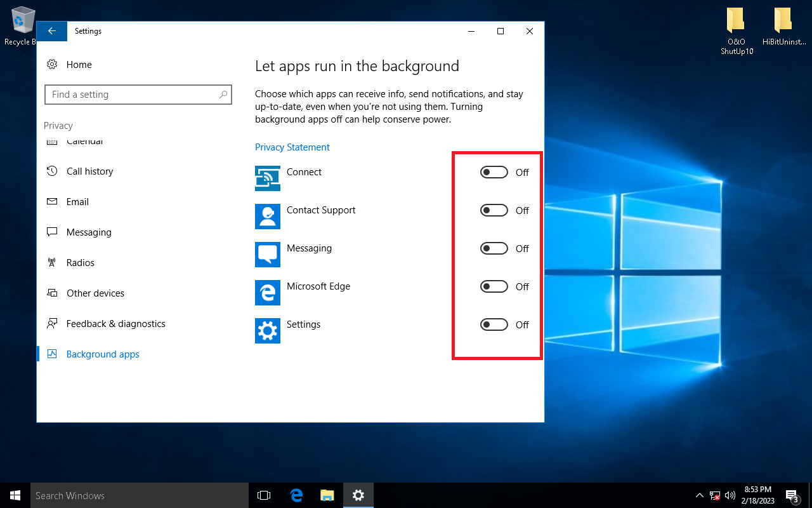Focus the Find a setting search box

point(138,95)
